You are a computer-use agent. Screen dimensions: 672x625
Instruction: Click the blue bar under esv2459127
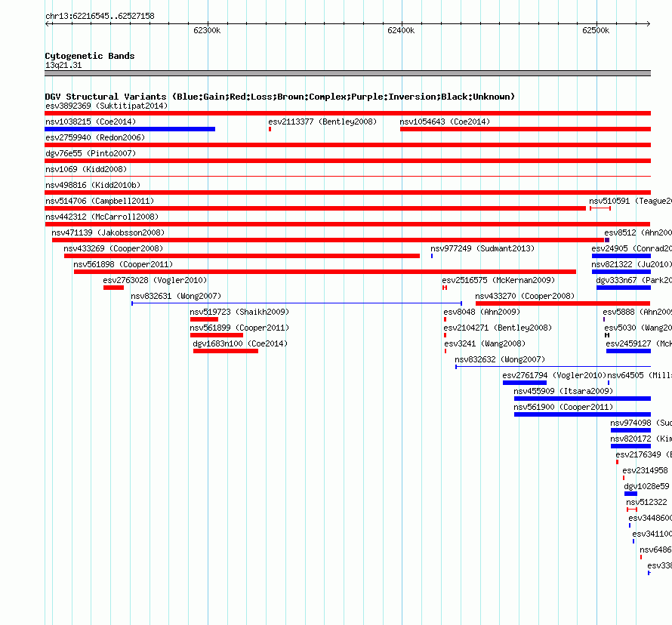pos(628,351)
